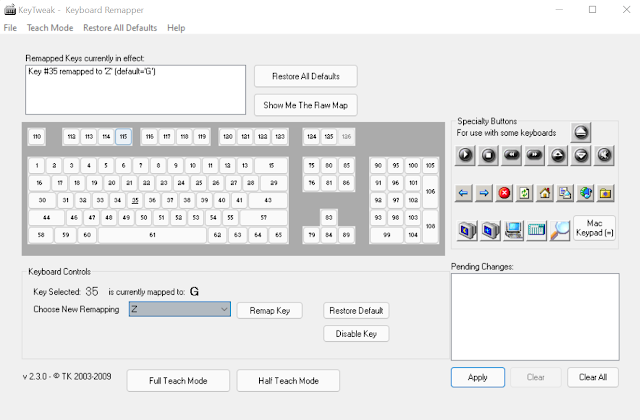Select function key 124
The image size is (640, 420).
[x=311, y=136]
